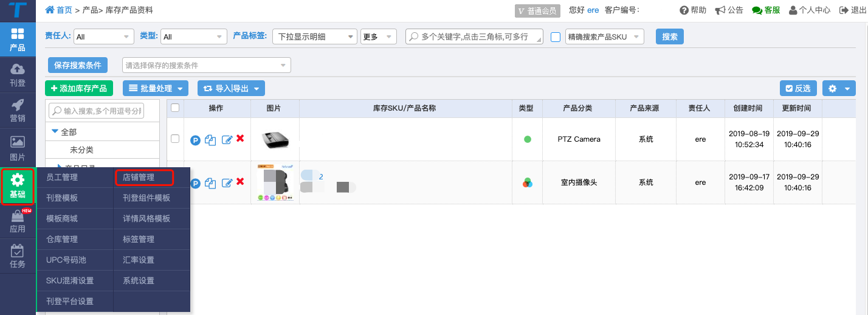
Task: Click blue P icon in PTZ Camera row
Action: coord(195,140)
